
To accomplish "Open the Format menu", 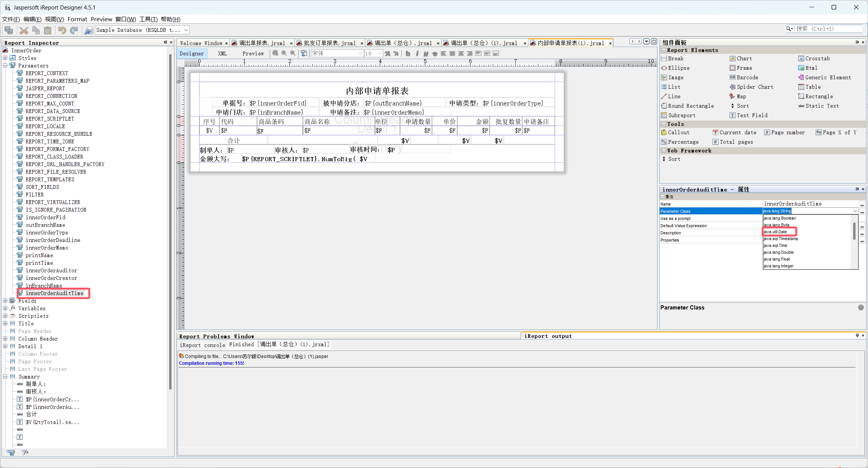I will click(x=77, y=19).
